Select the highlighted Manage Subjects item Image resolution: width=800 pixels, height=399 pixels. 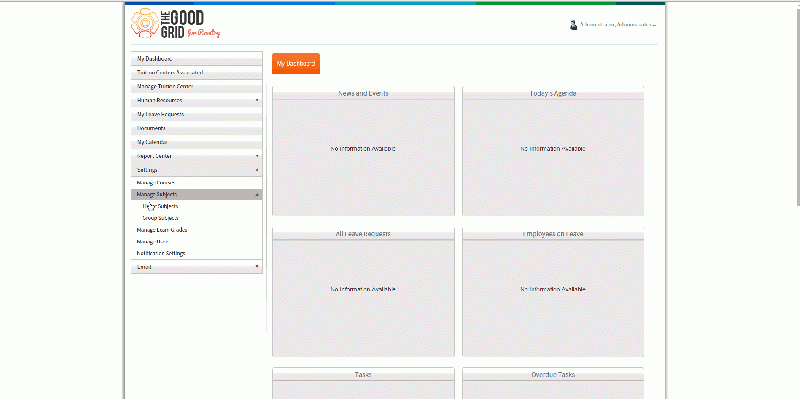pos(196,194)
